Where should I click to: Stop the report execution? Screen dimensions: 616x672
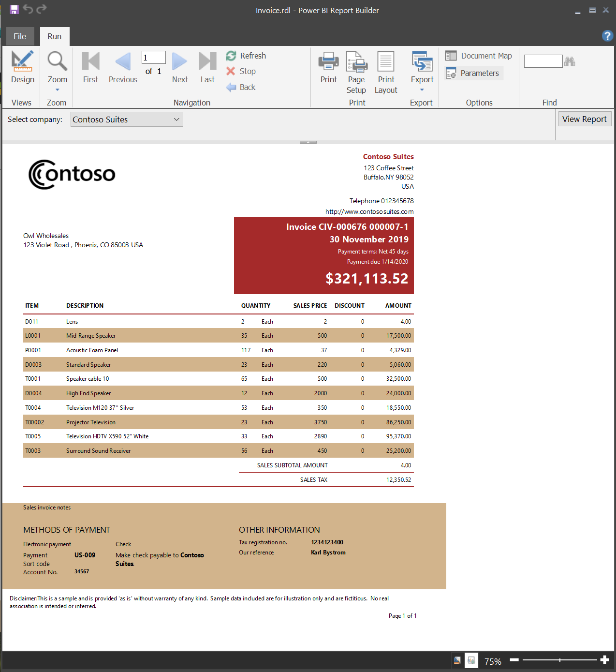[x=241, y=71]
